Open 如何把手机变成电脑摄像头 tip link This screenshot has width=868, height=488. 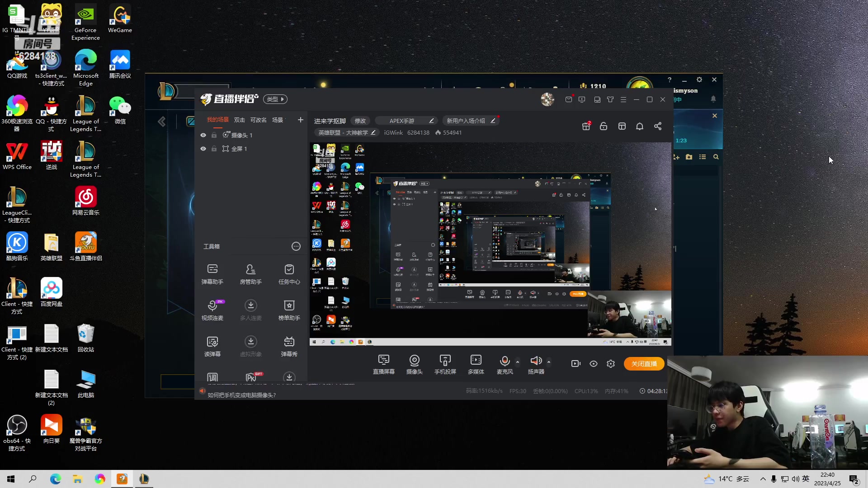coord(241,395)
